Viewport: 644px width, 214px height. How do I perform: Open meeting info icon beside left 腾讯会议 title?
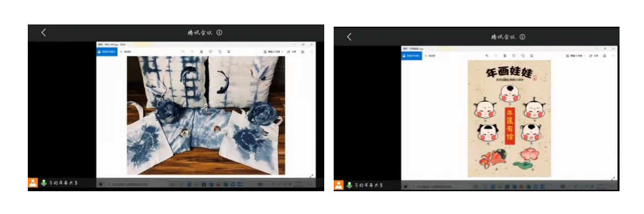click(219, 32)
